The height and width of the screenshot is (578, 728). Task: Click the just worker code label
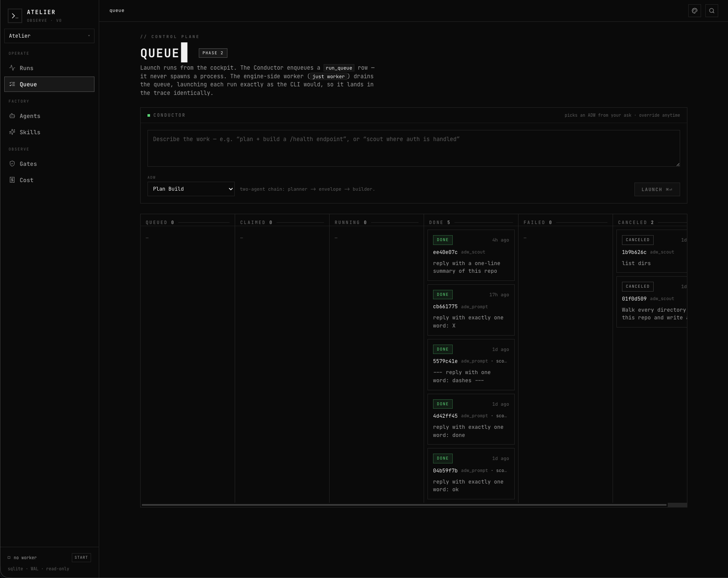click(328, 77)
